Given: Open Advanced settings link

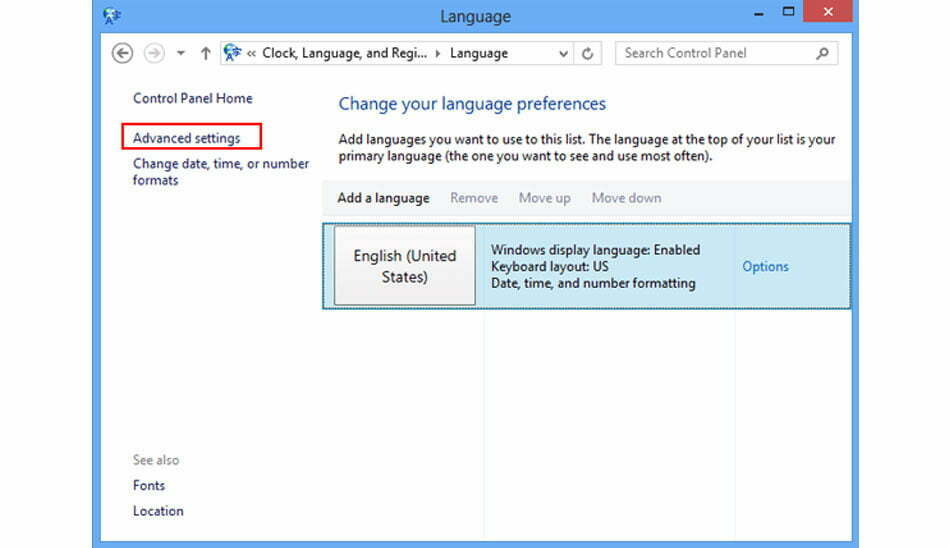Looking at the screenshot, I should [187, 138].
